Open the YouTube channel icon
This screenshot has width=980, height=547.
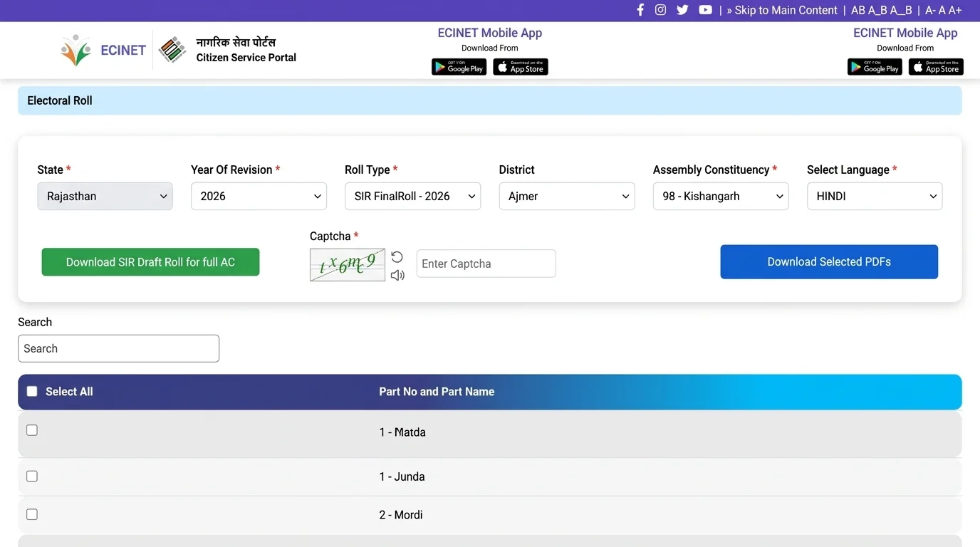[705, 10]
